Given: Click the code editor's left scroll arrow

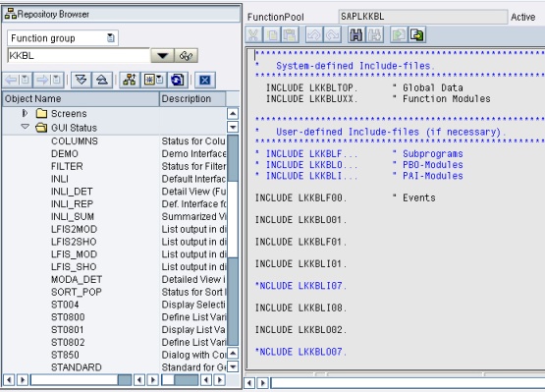Looking at the screenshot, I should [249, 383].
